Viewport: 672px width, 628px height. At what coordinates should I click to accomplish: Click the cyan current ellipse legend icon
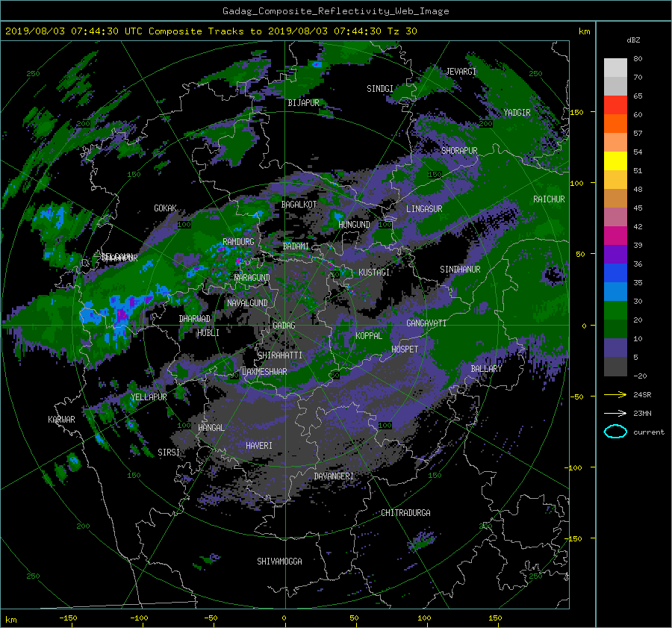pos(615,432)
